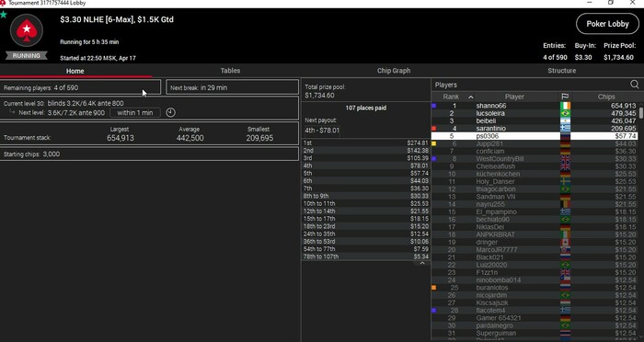Select player thiagocarbon row
This screenshot has width=644, height=342.
[535, 188]
